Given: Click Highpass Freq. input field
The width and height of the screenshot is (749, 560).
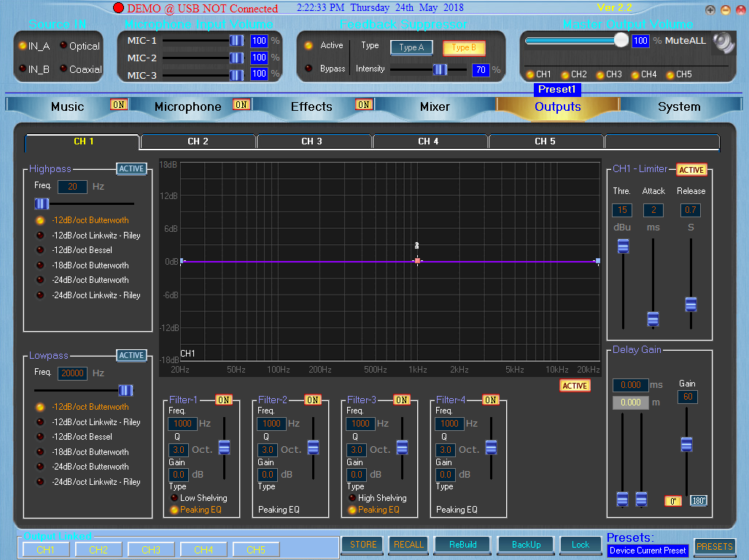Looking at the screenshot, I should (72, 187).
